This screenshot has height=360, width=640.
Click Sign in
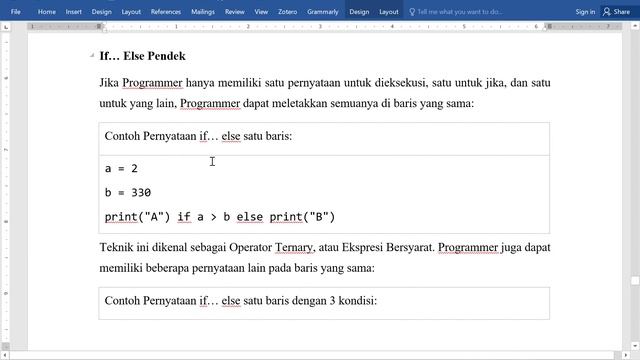[x=585, y=12]
